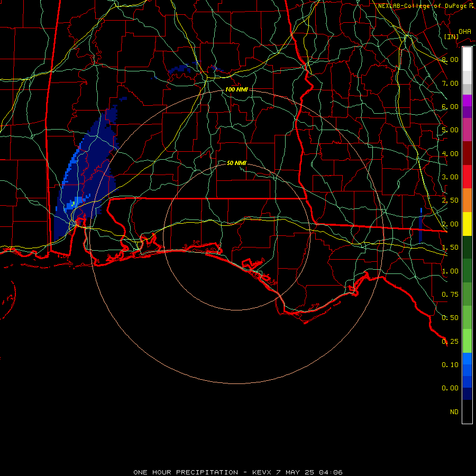The image size is (476, 476).
Task: Pick the orange 2.50 legend swatch
Action: (x=467, y=200)
